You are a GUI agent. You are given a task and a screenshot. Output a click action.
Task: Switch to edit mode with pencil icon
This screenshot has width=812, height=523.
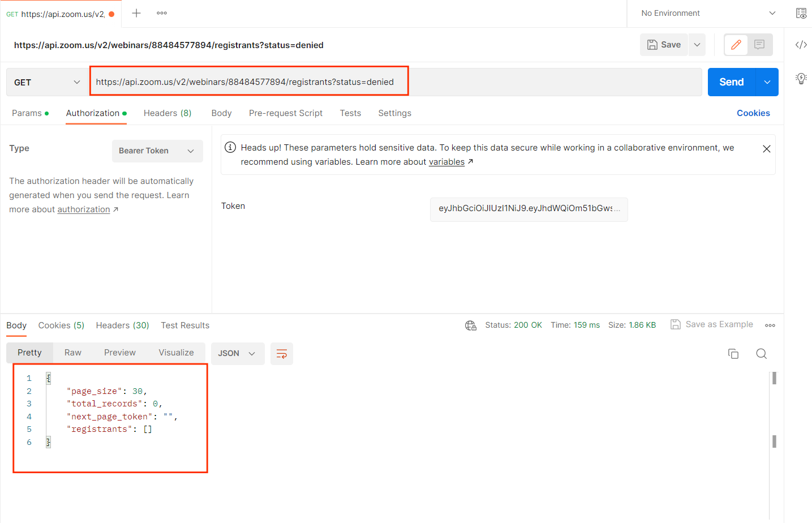pyautogui.click(x=736, y=45)
